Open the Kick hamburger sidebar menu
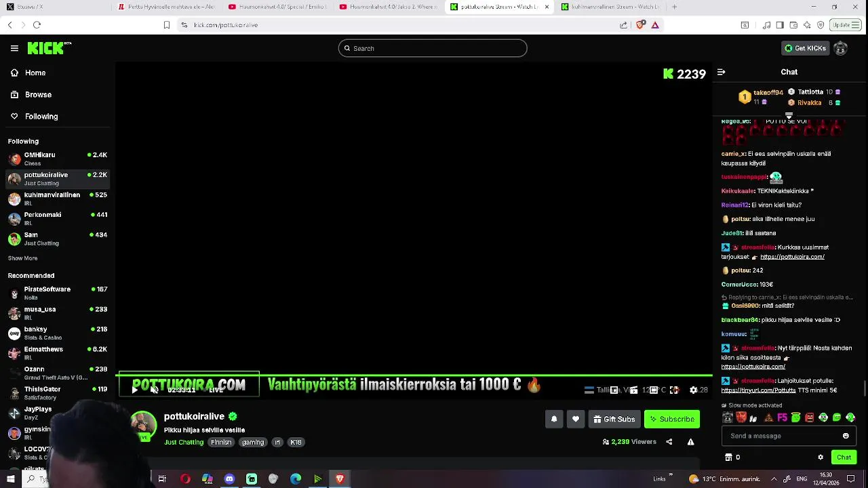 [14, 48]
